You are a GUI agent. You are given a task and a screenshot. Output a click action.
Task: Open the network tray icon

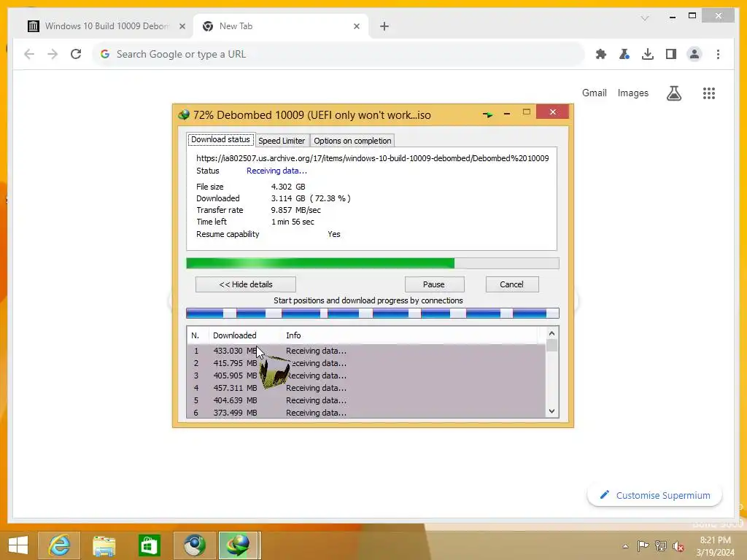tap(661, 545)
